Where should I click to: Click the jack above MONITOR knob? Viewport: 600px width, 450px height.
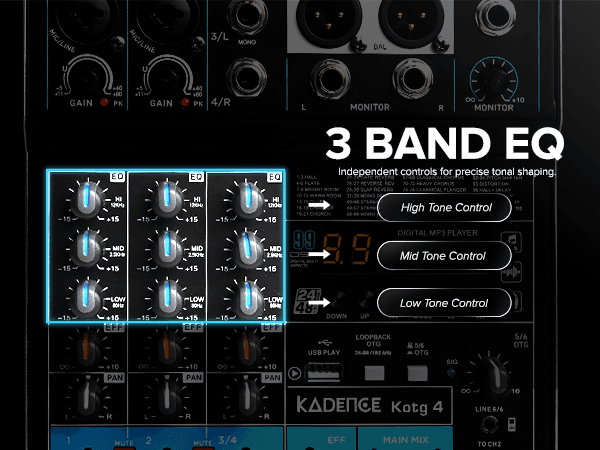[495, 16]
